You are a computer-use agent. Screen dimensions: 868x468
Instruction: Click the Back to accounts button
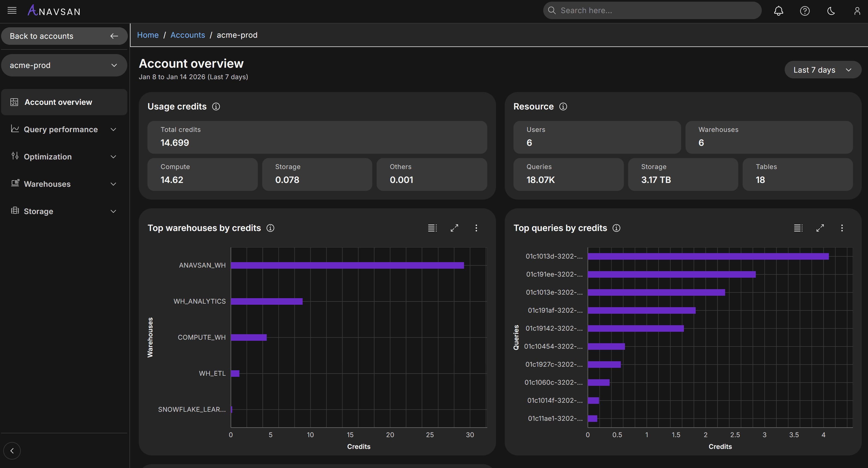pyautogui.click(x=64, y=36)
